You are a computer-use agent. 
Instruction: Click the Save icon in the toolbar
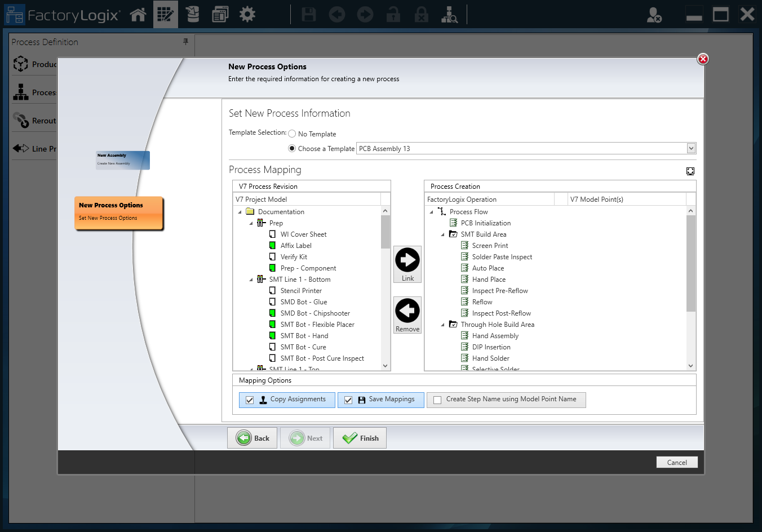tap(308, 15)
